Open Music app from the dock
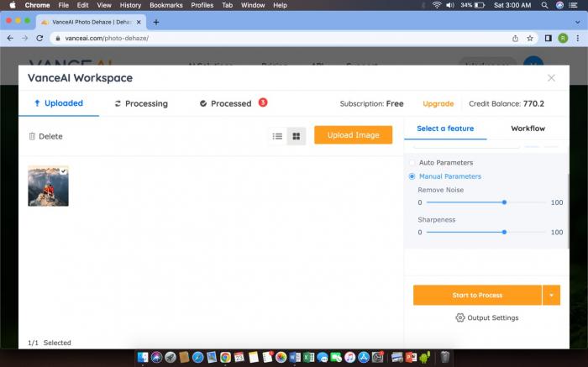The image size is (588, 367). click(349, 357)
